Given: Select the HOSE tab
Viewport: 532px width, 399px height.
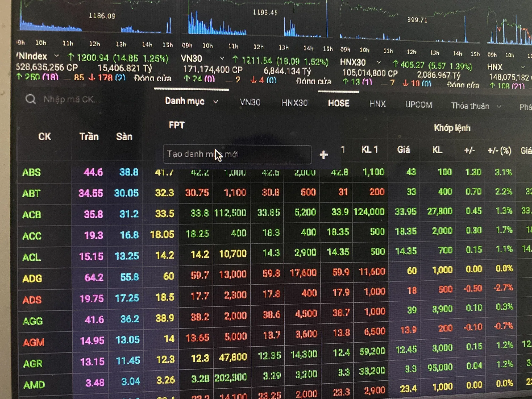Looking at the screenshot, I should (x=338, y=103).
